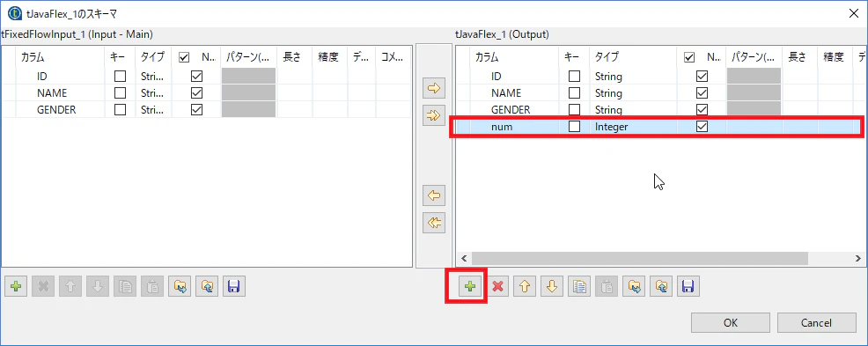Open type cell for NAME in Output
The image size is (868, 346).
[633, 93]
